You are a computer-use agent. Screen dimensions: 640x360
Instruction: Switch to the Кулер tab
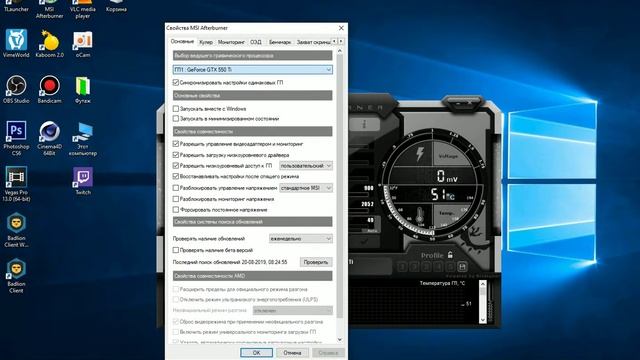point(206,42)
